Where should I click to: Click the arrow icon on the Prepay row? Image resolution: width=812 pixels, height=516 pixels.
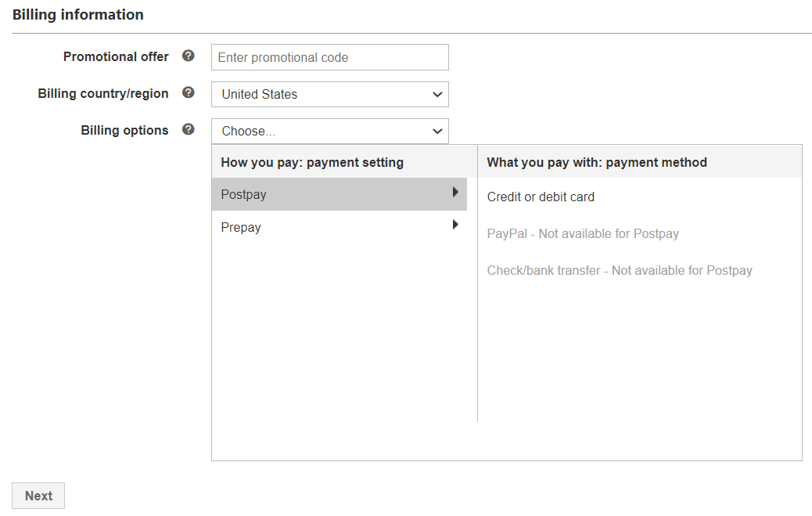click(x=455, y=226)
